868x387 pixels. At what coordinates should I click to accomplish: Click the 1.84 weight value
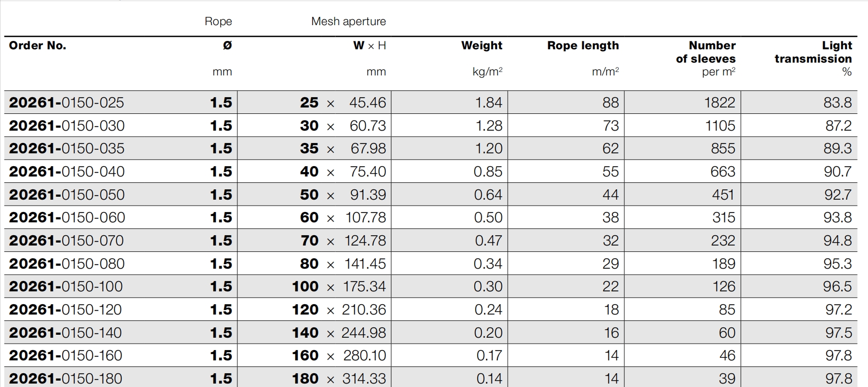click(x=488, y=103)
